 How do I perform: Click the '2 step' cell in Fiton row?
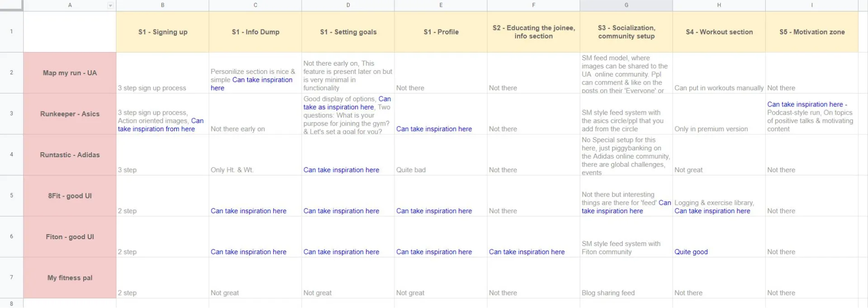click(162, 237)
